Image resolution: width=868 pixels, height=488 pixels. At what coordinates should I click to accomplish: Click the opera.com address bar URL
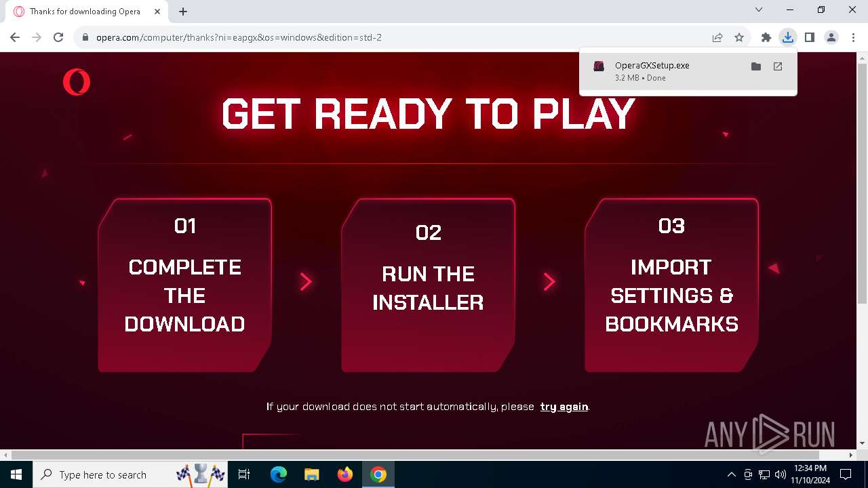(x=239, y=37)
